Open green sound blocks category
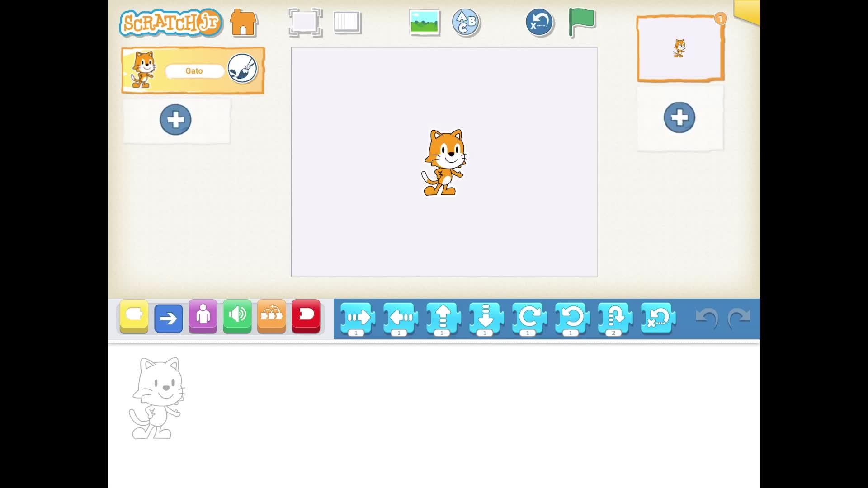The width and height of the screenshot is (868, 488). [237, 316]
